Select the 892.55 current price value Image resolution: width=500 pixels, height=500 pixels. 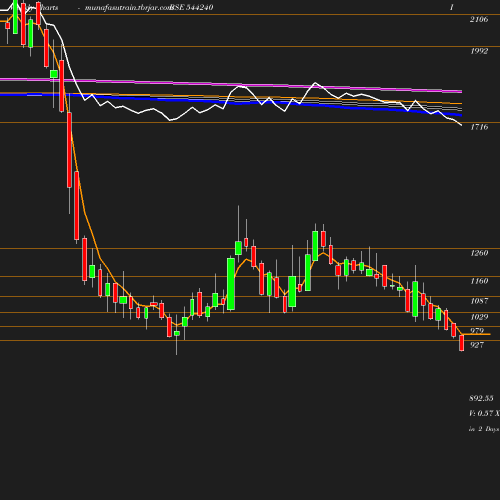(481, 398)
